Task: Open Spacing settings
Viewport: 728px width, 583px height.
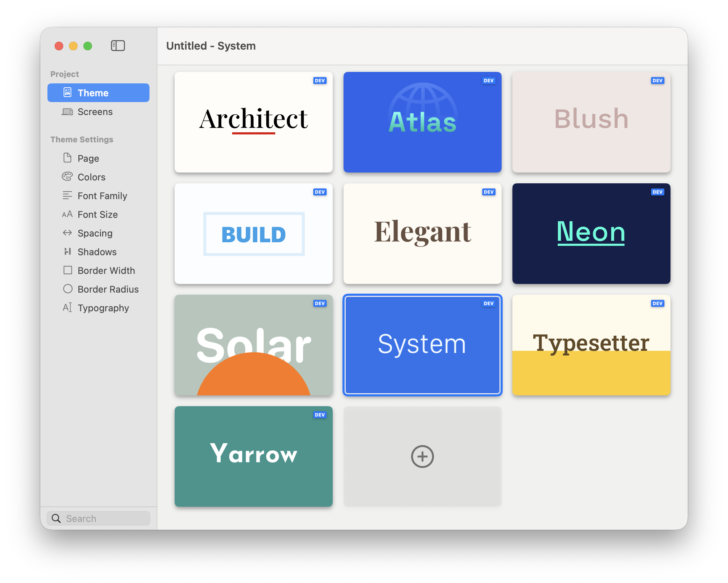Action: [x=98, y=233]
